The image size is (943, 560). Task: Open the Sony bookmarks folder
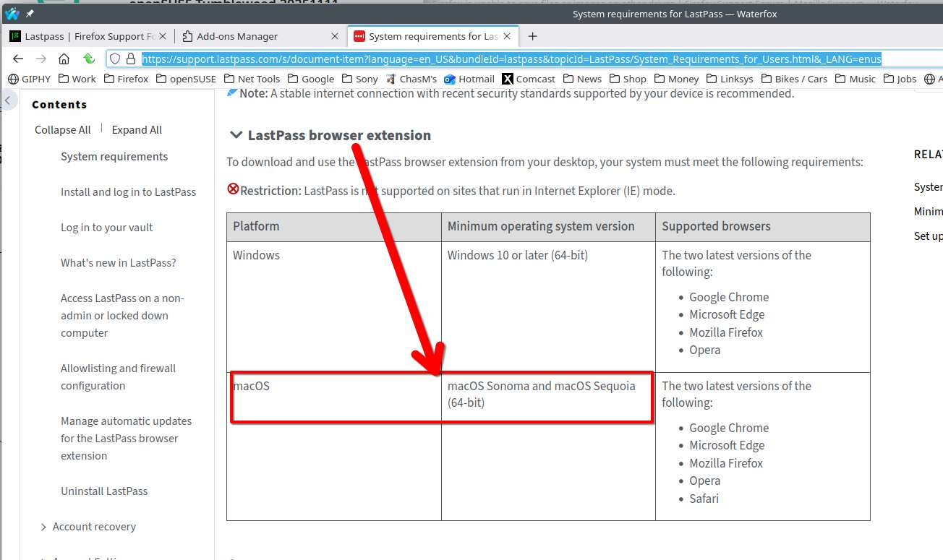tap(360, 79)
